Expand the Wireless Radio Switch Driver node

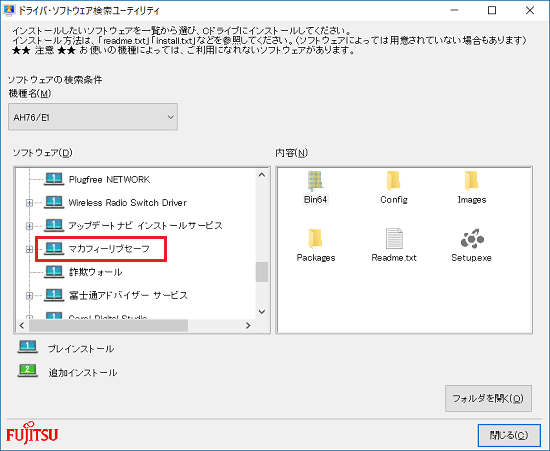(x=29, y=203)
